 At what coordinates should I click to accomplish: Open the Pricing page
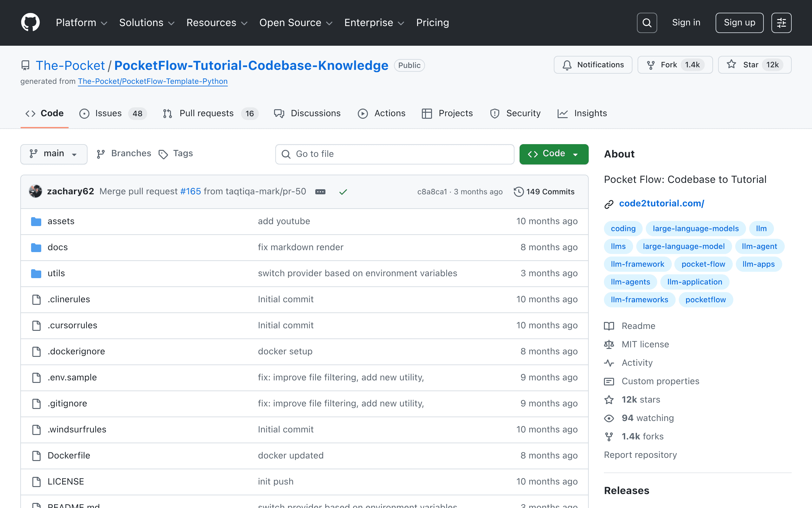pyautogui.click(x=433, y=23)
